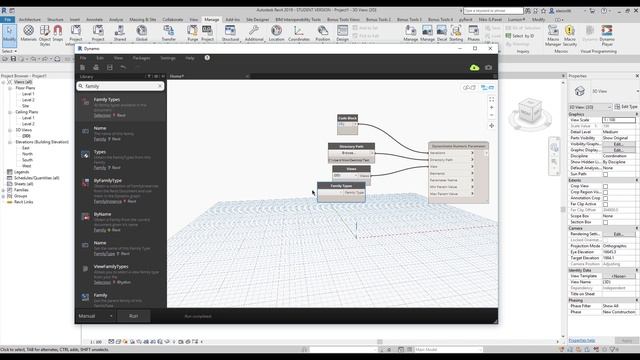Click Save icon in Dynamo toolbar

(109, 67)
